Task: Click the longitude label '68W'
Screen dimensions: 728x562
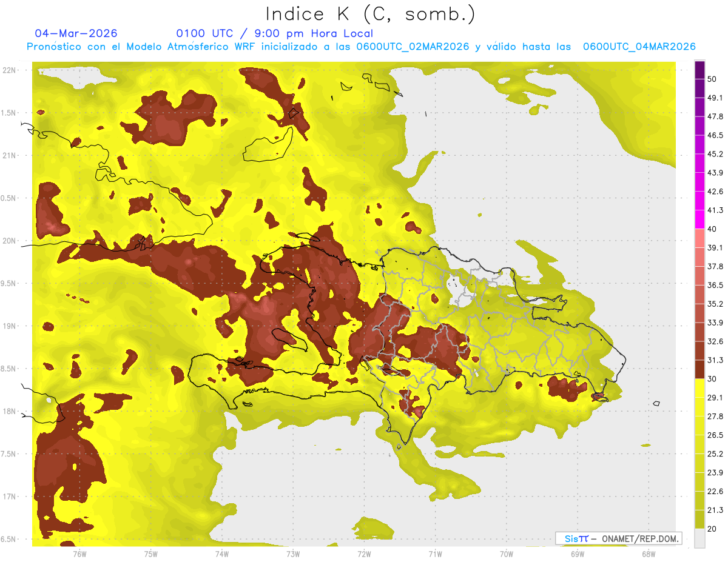Action: 649,554
